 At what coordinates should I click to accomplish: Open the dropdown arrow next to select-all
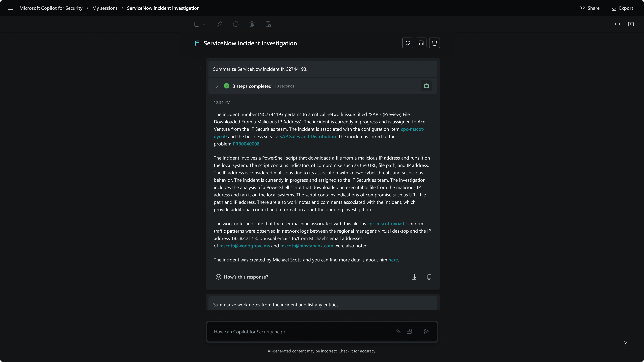(203, 24)
